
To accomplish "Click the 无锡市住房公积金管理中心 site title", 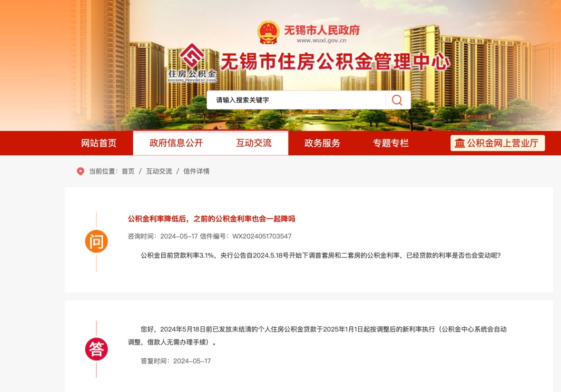I will 334,62.
